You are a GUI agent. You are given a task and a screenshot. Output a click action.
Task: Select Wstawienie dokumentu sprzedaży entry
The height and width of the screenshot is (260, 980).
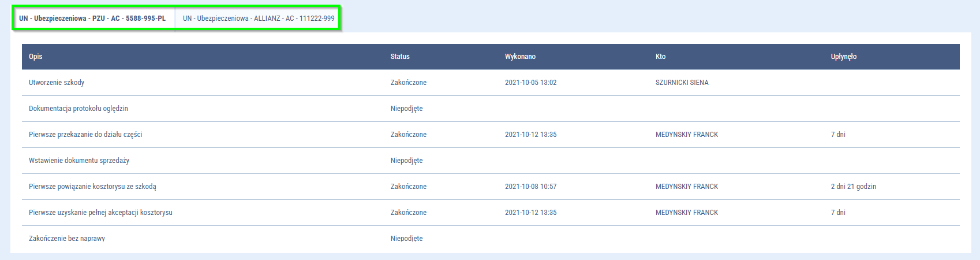[79, 161]
